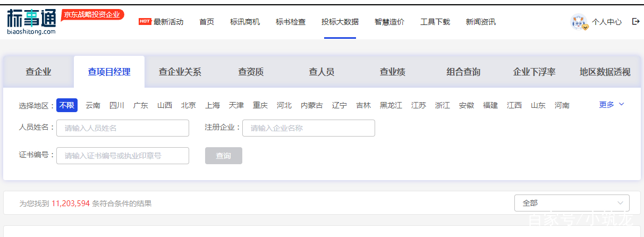The width and height of the screenshot is (644, 237).
Task: Click the 标事通 biaoshitong.com logo
Action: (x=31, y=22)
